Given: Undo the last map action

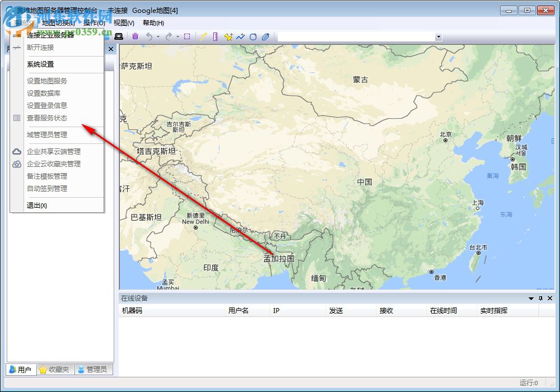Looking at the screenshot, I should click(x=149, y=36).
